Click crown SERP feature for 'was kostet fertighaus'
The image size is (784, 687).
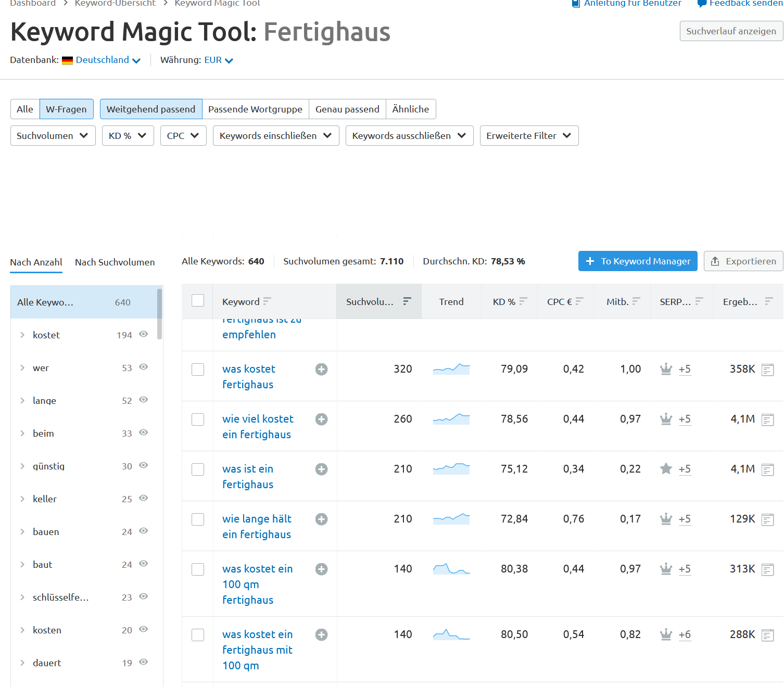(x=666, y=369)
